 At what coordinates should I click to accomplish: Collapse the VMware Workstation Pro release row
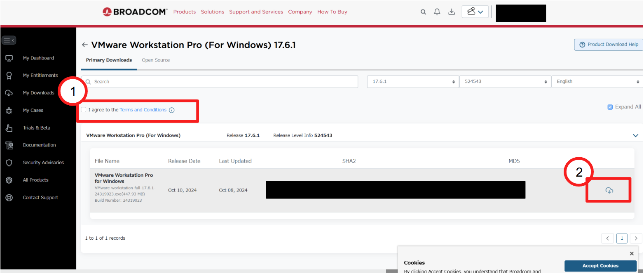(x=635, y=135)
